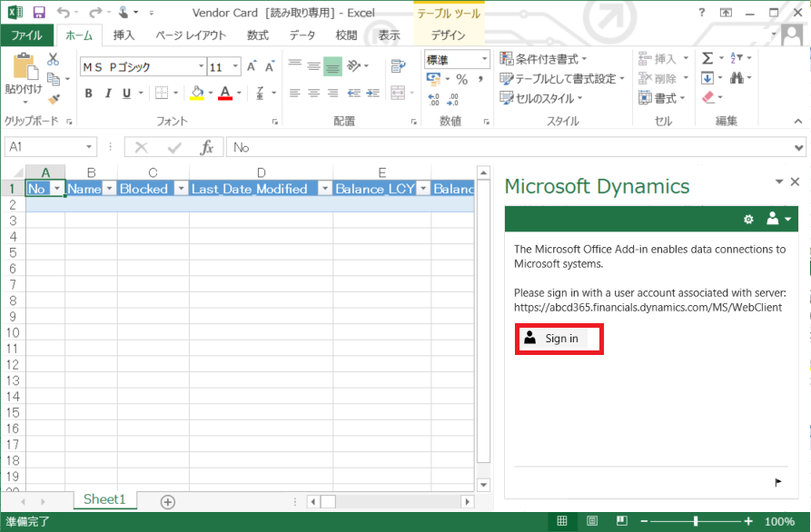Screen dimensions: 811x532
Task: Toggle Italic formatting
Action: pyautogui.click(x=107, y=94)
